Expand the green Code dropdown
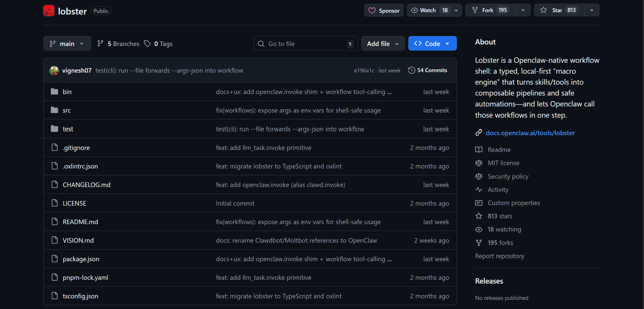The height and width of the screenshot is (309, 644). click(x=432, y=43)
